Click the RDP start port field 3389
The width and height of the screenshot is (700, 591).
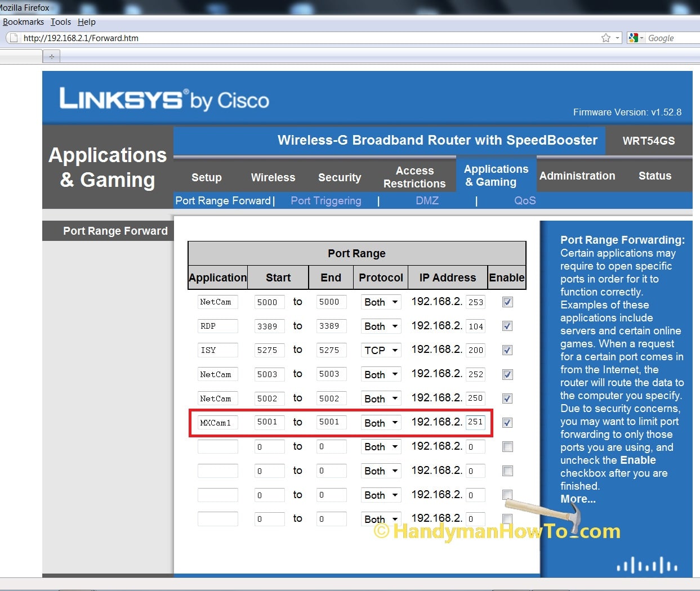[x=269, y=326]
